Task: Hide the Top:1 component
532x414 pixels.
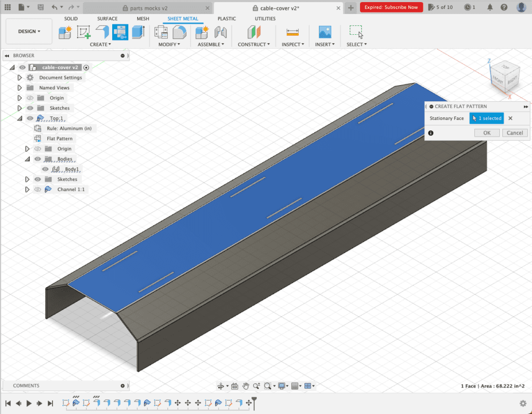Action: click(x=31, y=118)
